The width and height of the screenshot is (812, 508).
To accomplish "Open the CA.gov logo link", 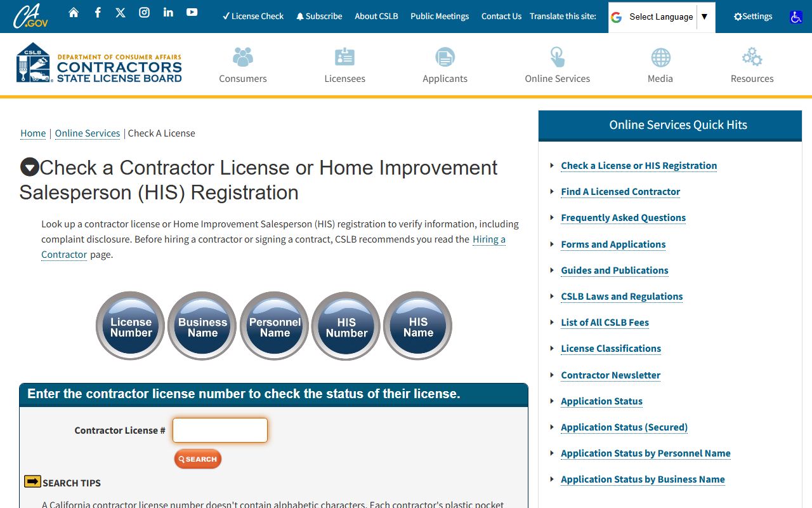I will coord(30,16).
